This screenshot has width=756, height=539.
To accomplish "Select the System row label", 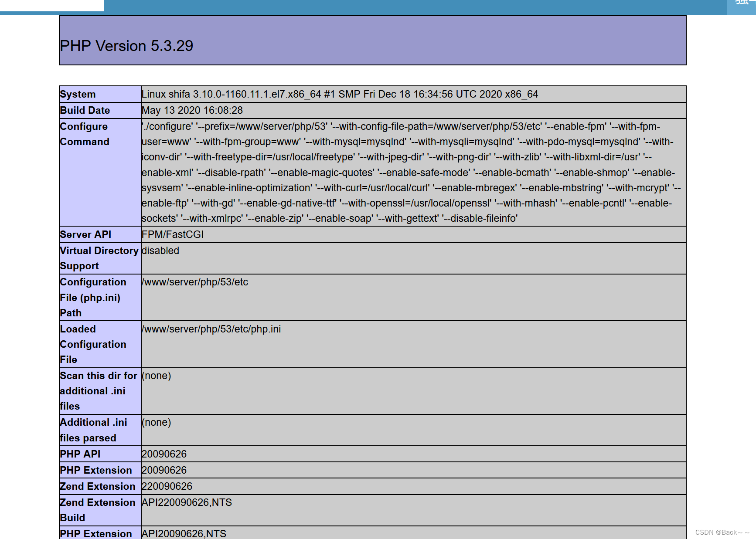I will point(78,94).
